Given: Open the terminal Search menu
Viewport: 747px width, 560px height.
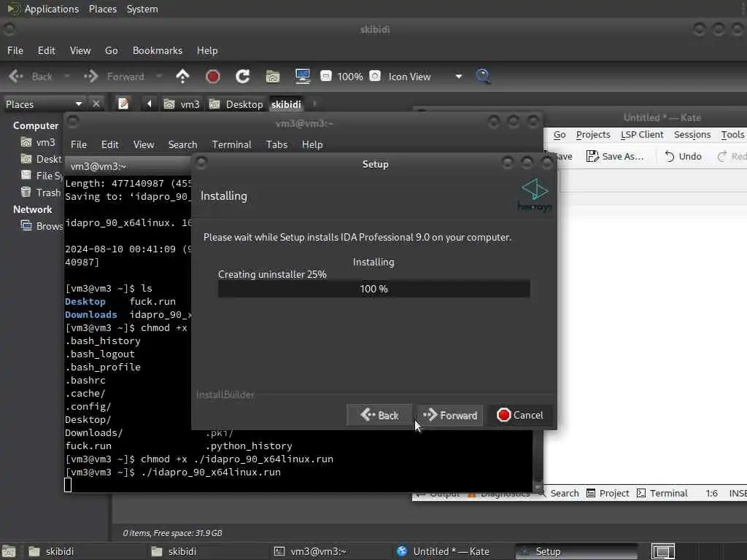Looking at the screenshot, I should click(x=182, y=144).
